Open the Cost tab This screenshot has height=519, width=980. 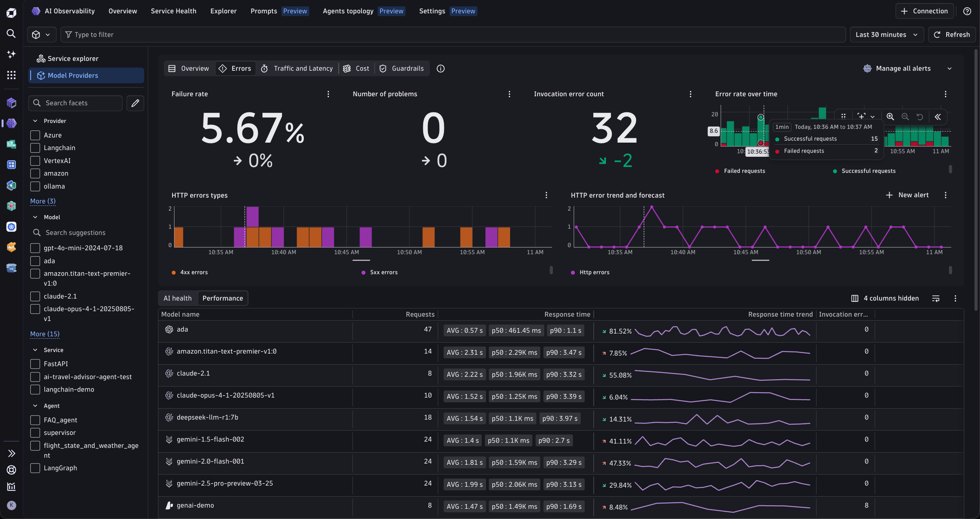pyautogui.click(x=356, y=68)
